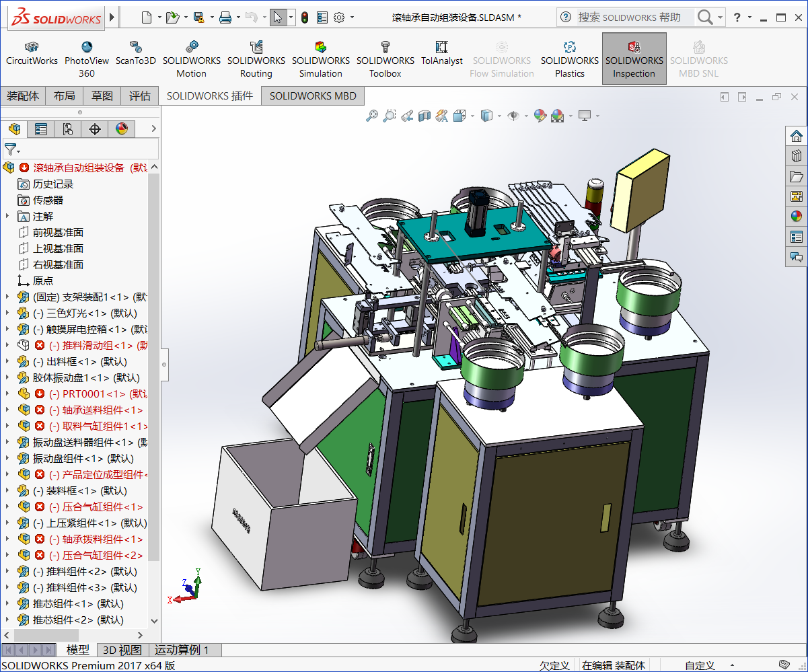Toggle SOLIDWORKS Toolbox add-in
The image size is (808, 672).
[x=385, y=59]
